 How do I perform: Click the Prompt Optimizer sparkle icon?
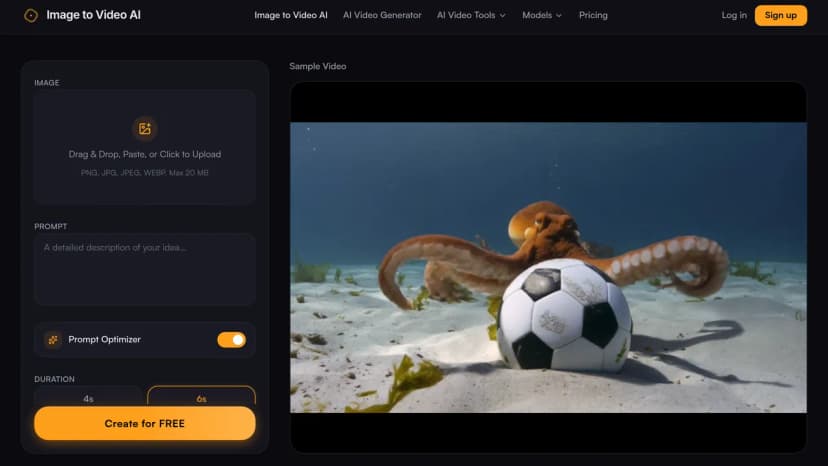[53, 340]
